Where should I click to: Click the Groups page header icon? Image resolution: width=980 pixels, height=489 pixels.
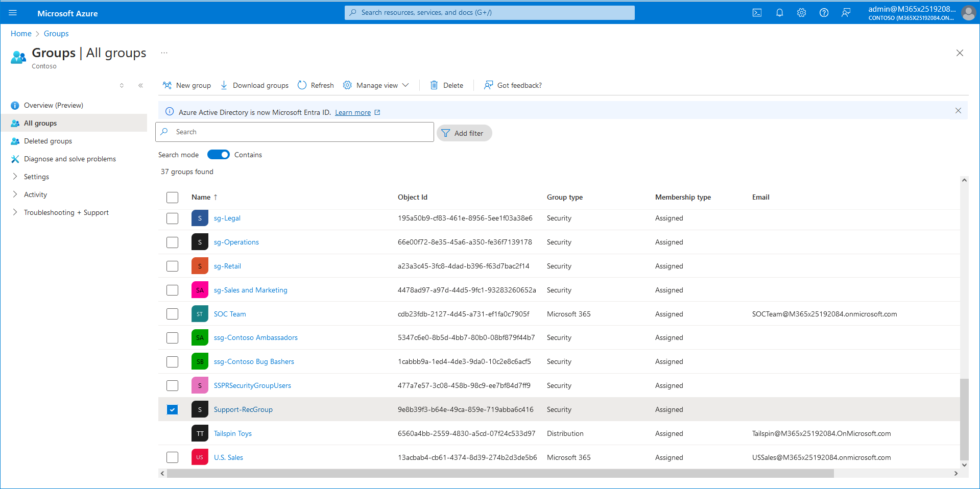(x=18, y=57)
